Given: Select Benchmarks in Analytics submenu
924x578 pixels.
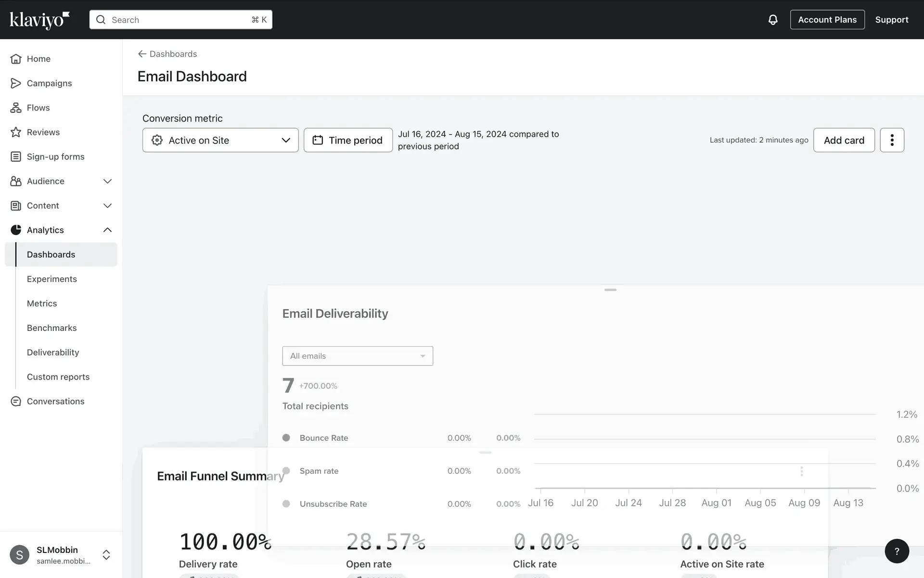Looking at the screenshot, I should tap(51, 328).
